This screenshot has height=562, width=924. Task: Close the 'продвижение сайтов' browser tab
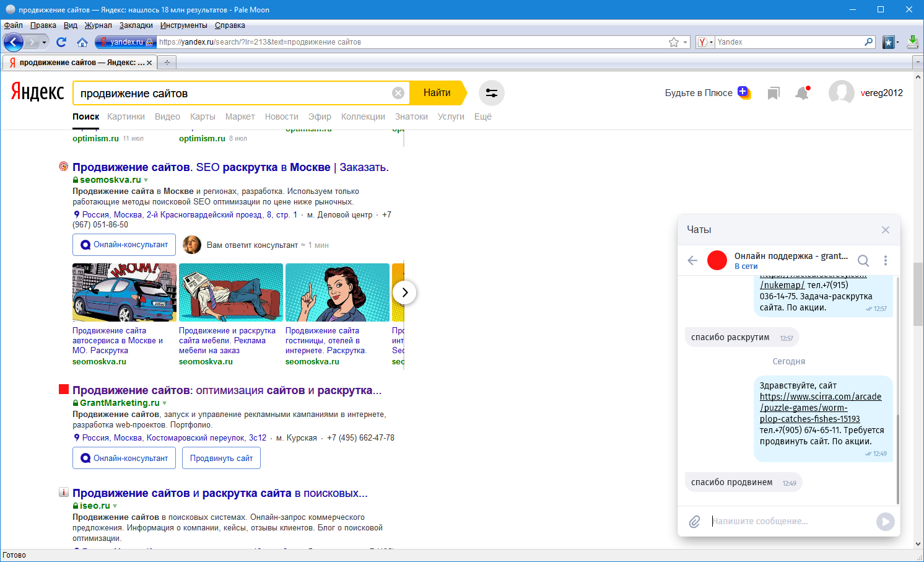click(x=149, y=63)
